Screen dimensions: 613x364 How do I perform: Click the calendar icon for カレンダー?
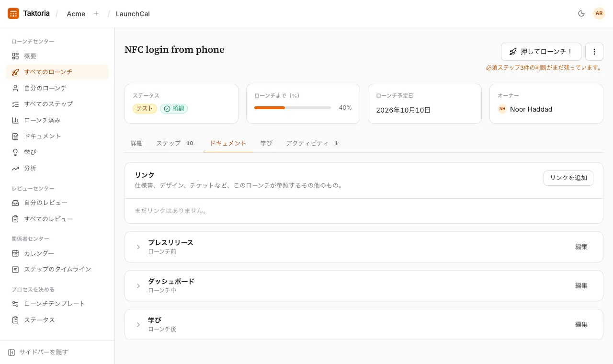15,253
